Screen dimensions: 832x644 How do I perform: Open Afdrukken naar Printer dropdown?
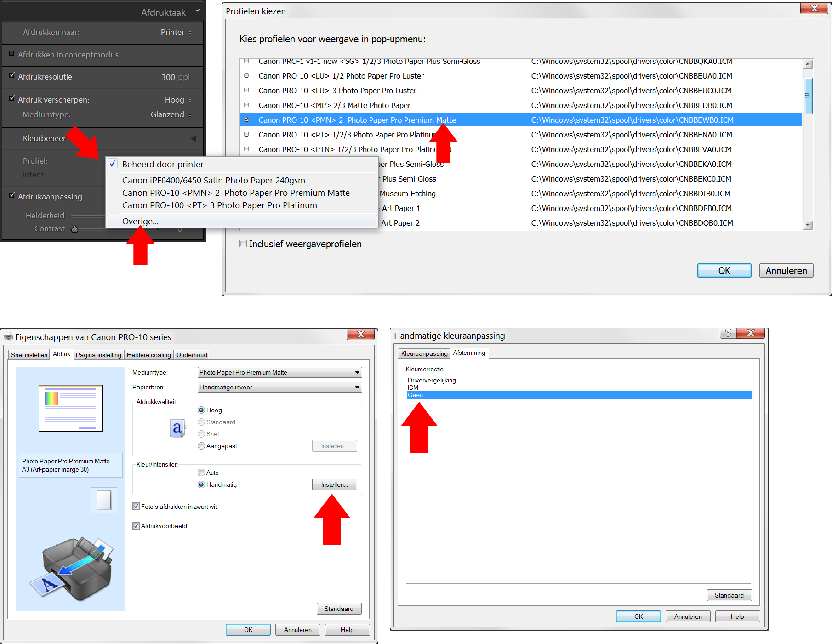click(176, 32)
